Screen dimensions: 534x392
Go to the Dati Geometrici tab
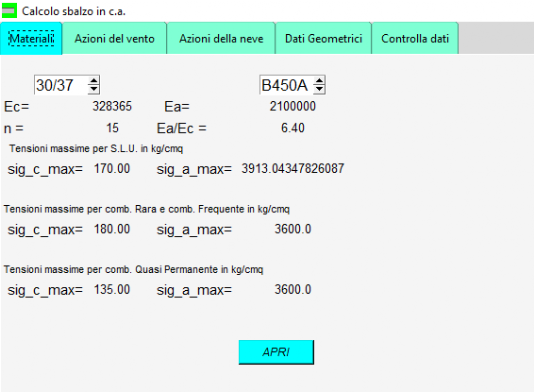pyautogui.click(x=323, y=38)
